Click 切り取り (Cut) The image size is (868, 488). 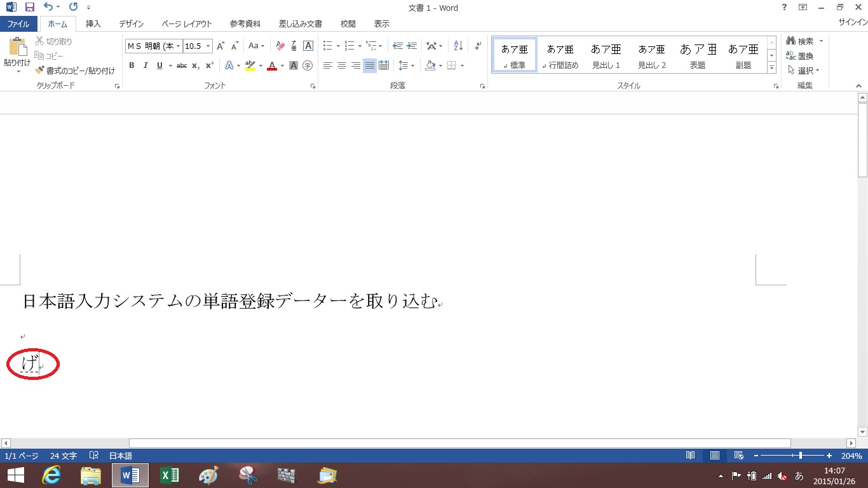coord(53,41)
